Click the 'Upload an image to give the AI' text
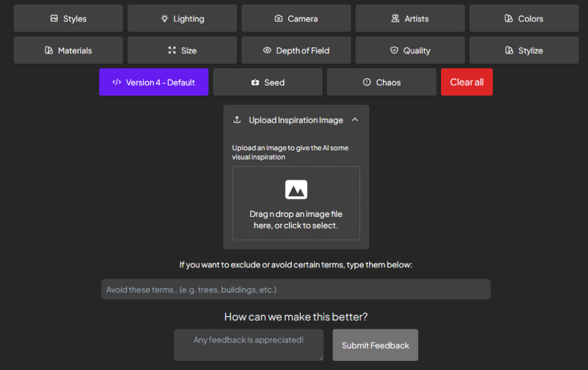Viewport: 588px width, 370px height. click(290, 153)
